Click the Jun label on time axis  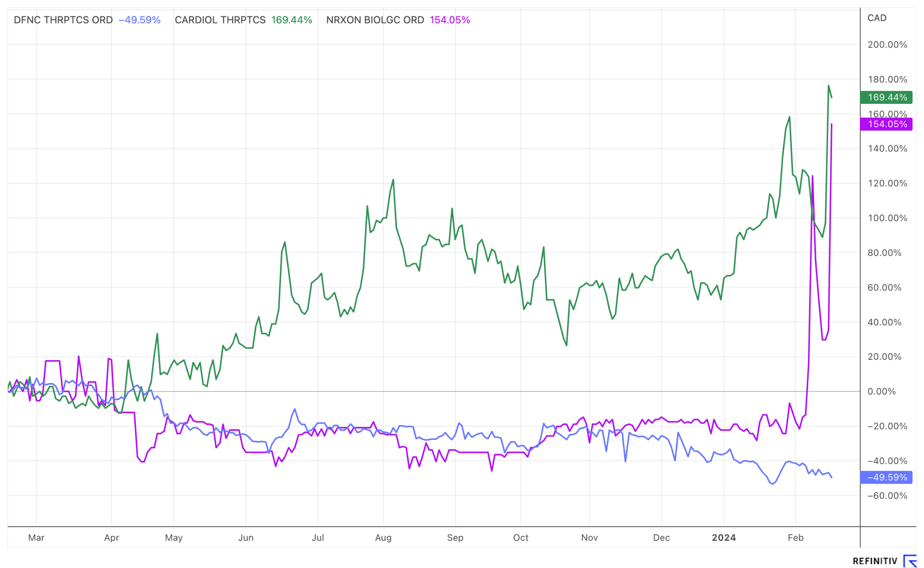(x=245, y=538)
